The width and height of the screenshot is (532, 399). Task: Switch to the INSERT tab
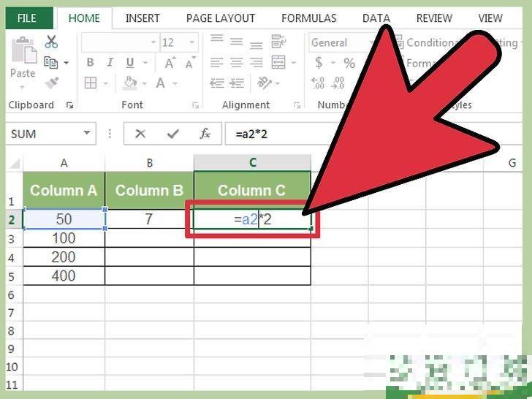pos(142,18)
